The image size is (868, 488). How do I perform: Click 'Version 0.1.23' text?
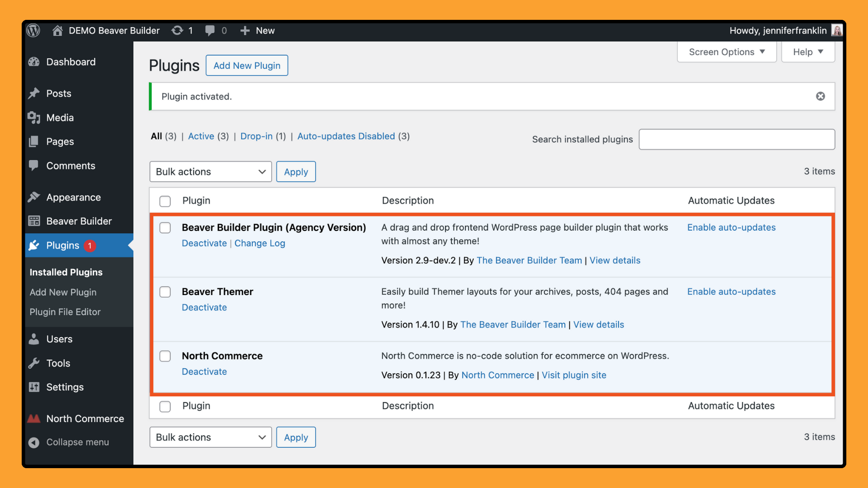(x=411, y=375)
